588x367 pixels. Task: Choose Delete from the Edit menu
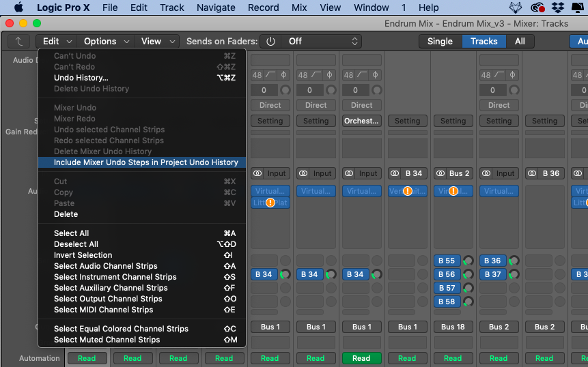[142, 214]
